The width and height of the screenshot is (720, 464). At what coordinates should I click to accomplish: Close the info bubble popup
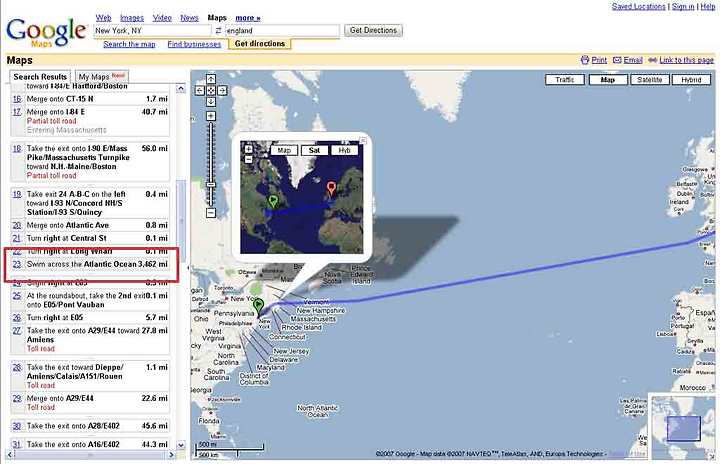pyautogui.click(x=363, y=141)
